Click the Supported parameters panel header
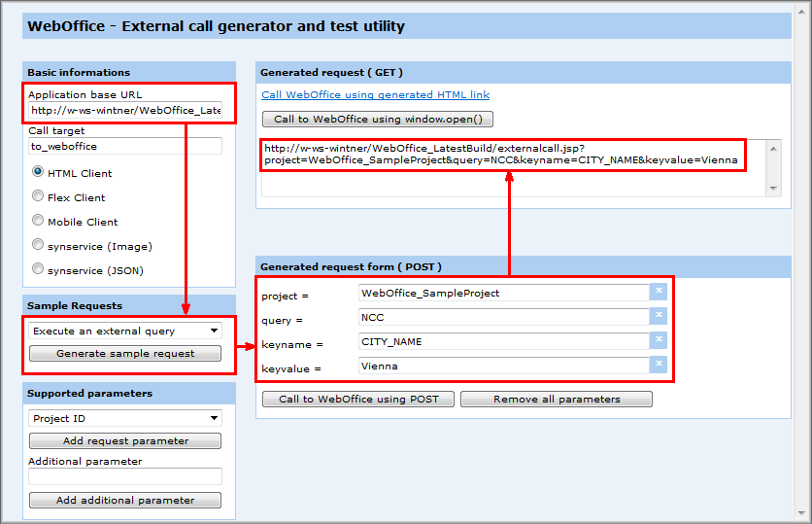Image resolution: width=812 pixels, height=524 pixels. tap(129, 394)
